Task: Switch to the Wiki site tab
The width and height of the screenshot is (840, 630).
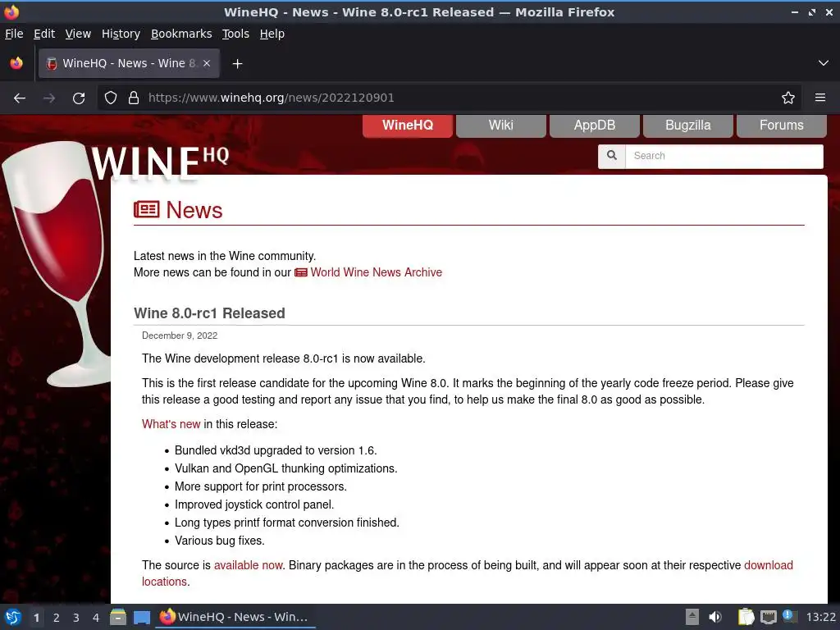Action: pyautogui.click(x=501, y=126)
